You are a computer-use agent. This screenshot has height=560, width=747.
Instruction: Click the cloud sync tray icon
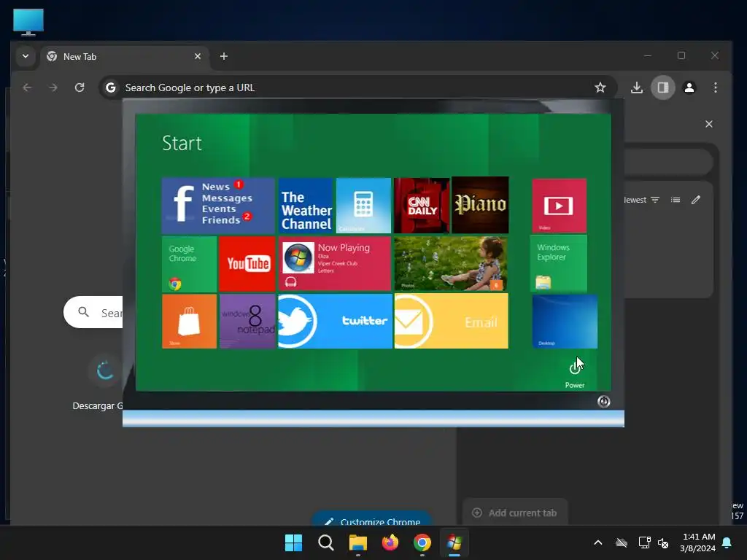(622, 542)
